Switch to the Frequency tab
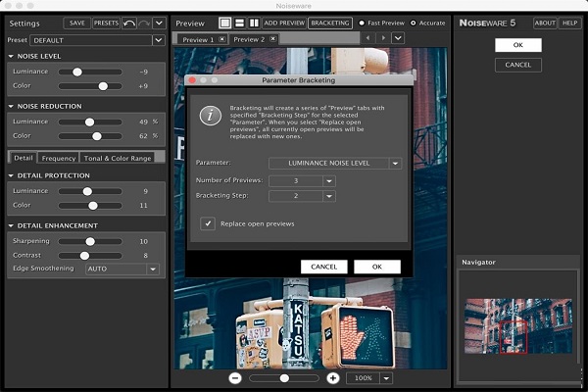Viewport: 588px width, 392px height. (59, 159)
